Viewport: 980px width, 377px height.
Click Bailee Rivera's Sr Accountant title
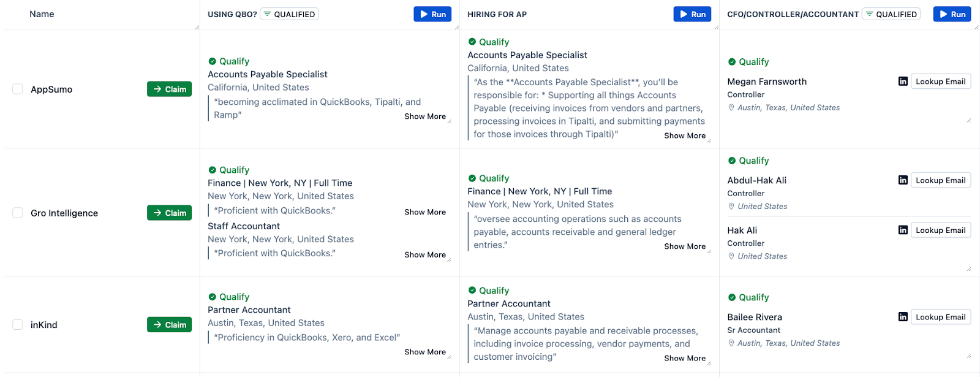point(753,330)
